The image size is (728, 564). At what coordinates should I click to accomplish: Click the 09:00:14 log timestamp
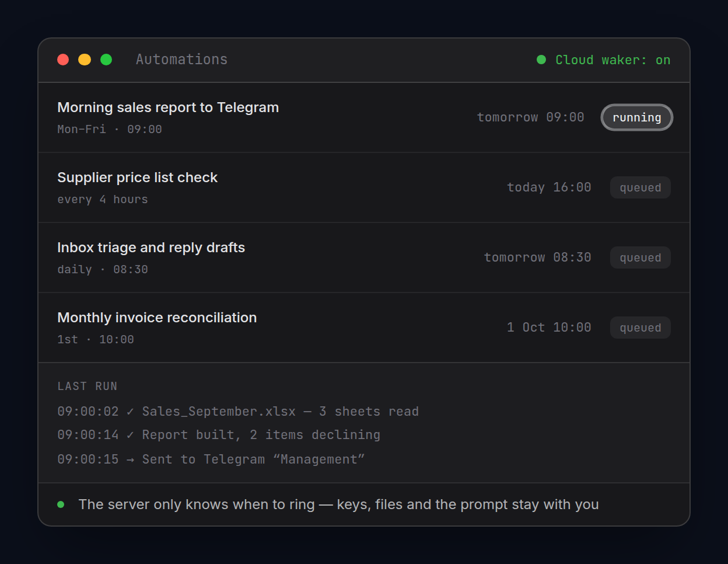(x=88, y=435)
